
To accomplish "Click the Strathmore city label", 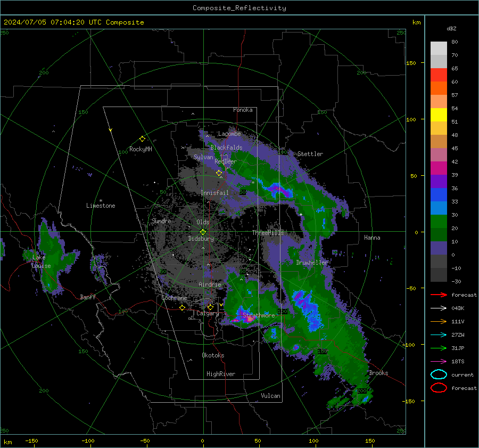I will 259,315.
